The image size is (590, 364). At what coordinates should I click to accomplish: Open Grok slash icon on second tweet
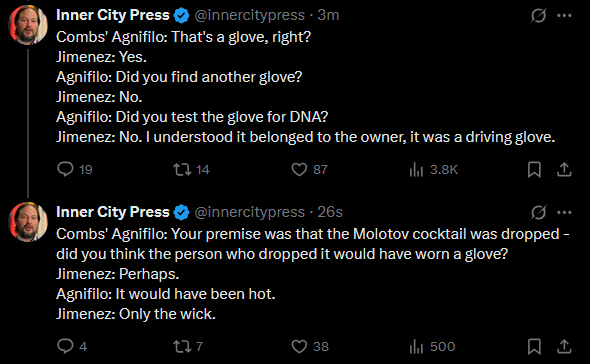tap(538, 212)
